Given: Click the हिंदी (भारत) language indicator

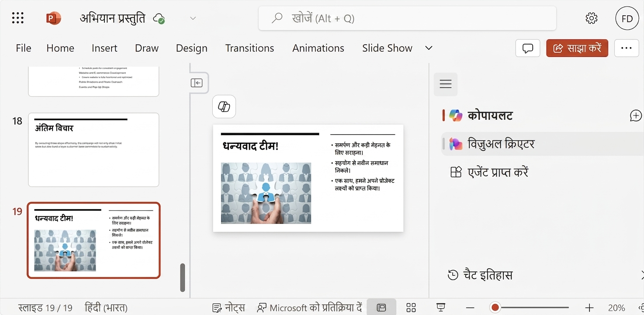Looking at the screenshot, I should click(x=106, y=308).
